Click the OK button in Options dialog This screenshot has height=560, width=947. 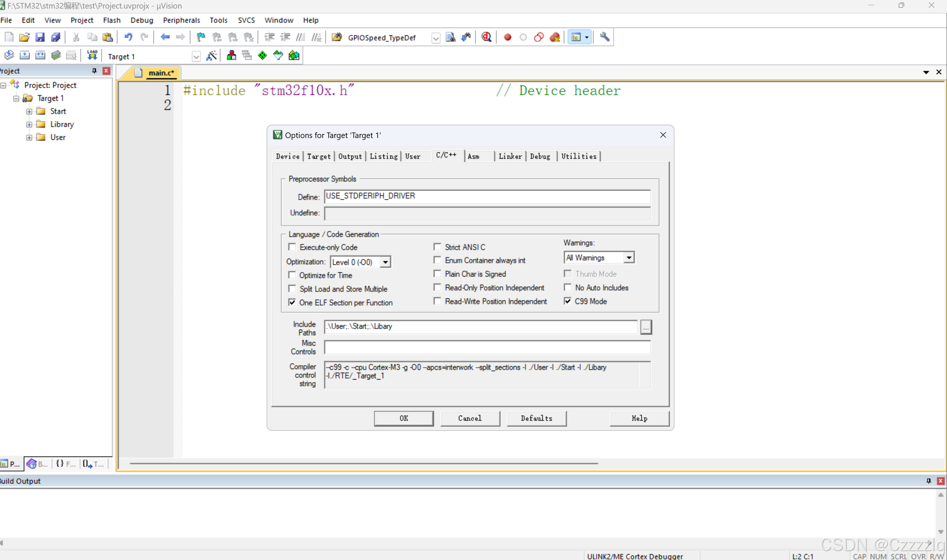(x=404, y=418)
